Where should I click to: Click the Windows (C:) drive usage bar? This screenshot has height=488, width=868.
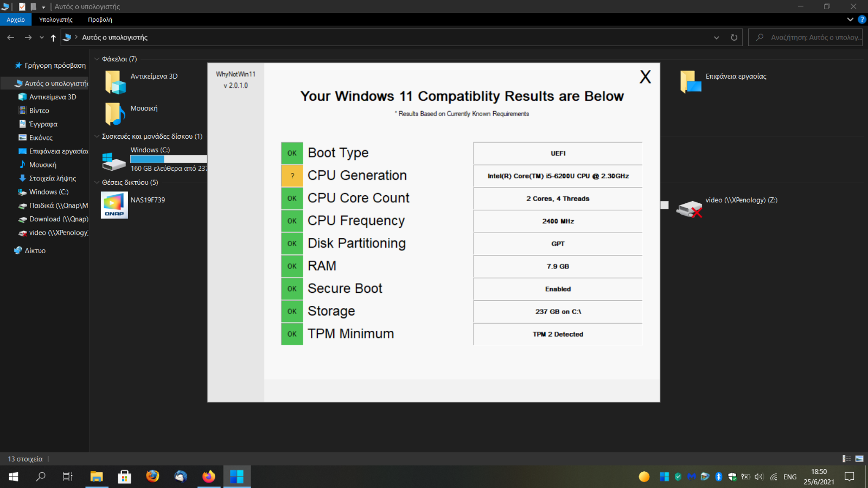[169, 159]
